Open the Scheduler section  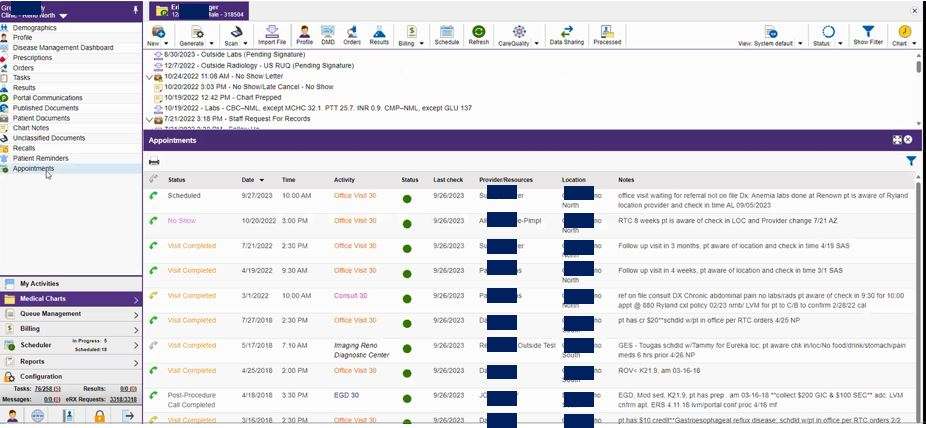[71, 345]
